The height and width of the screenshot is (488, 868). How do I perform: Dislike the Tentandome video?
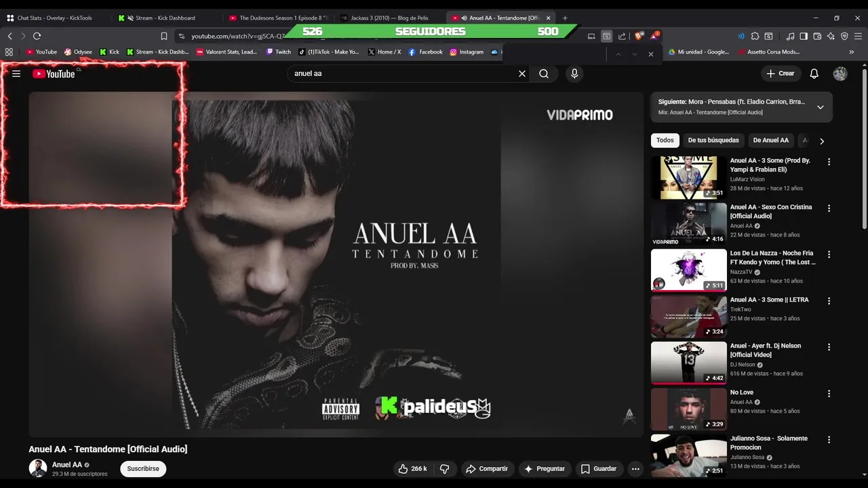[445, 468]
